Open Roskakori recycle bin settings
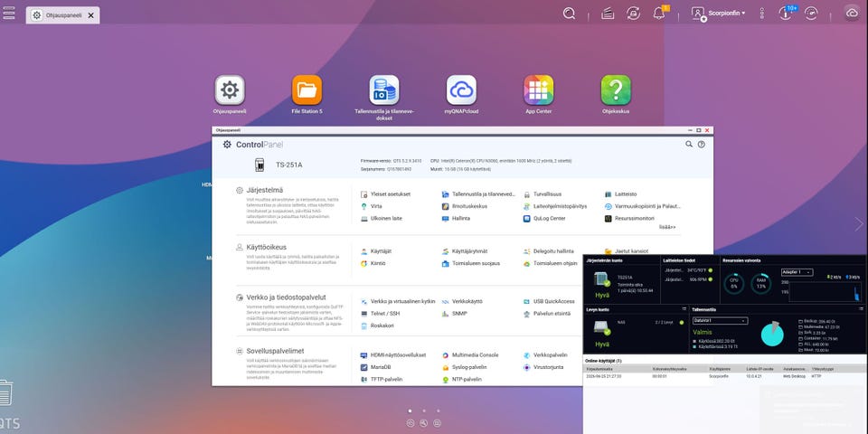 [x=377, y=325]
